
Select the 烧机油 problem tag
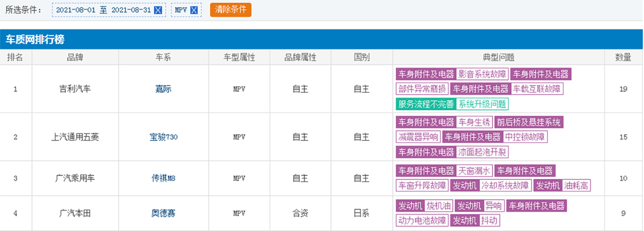(x=439, y=206)
